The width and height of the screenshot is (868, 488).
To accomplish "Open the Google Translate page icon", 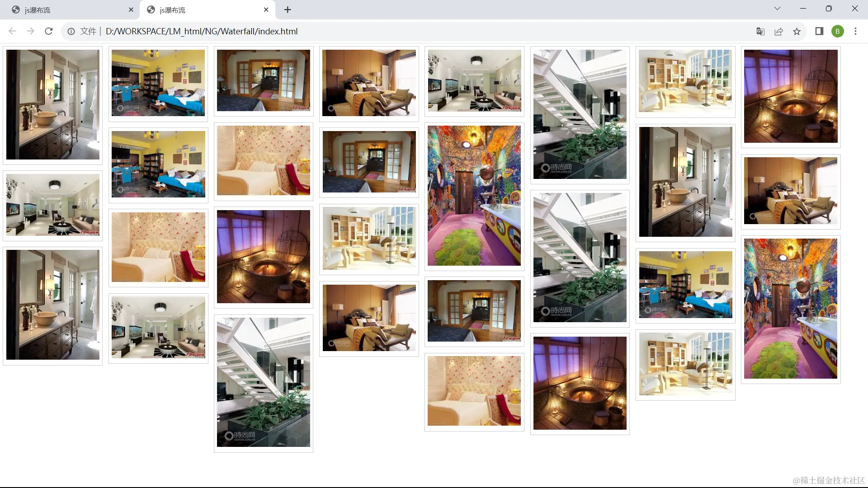I will pos(760,31).
